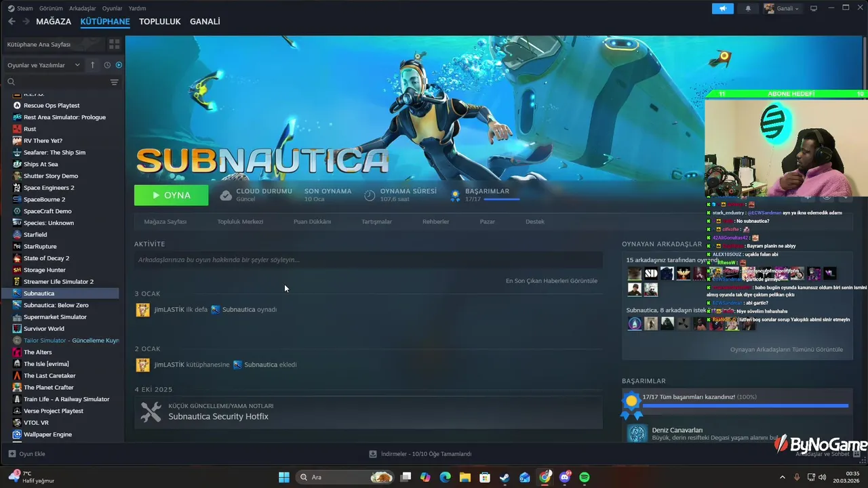Open the Destek link
The width and height of the screenshot is (868, 488).
535,222
